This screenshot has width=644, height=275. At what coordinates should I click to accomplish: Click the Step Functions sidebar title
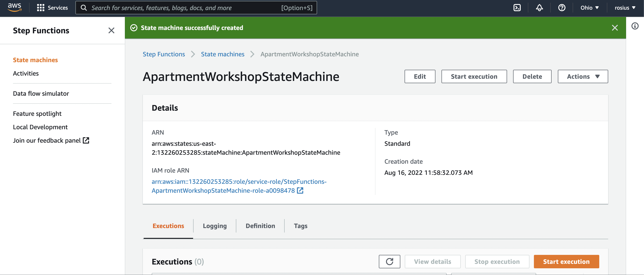click(x=41, y=30)
